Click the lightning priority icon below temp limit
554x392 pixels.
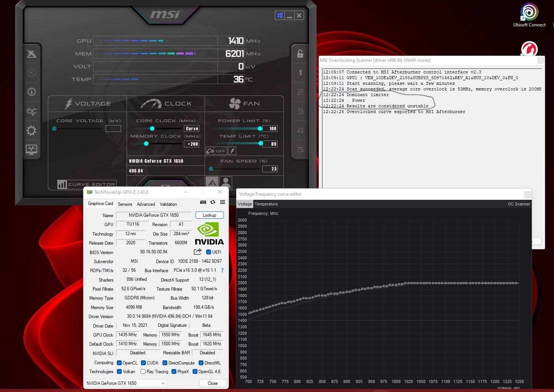(233, 151)
